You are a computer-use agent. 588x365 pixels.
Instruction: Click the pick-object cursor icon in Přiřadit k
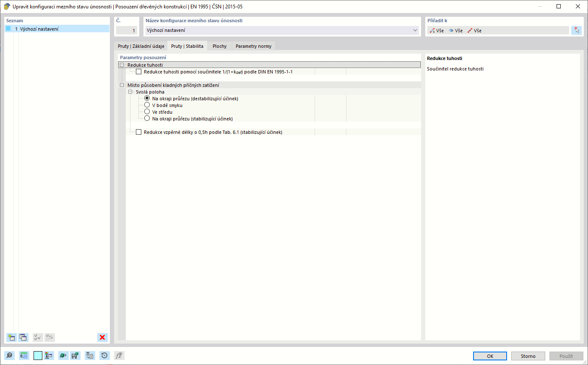pyautogui.click(x=577, y=30)
